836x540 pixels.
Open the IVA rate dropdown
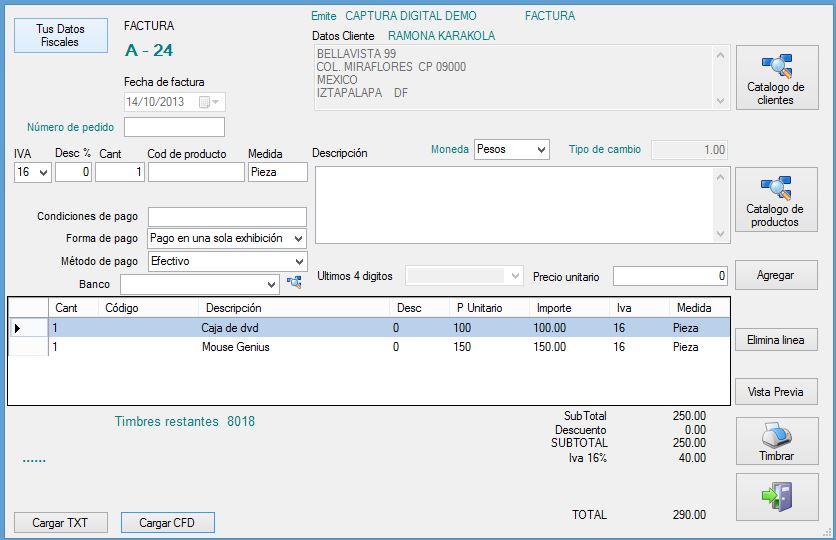tap(44, 173)
